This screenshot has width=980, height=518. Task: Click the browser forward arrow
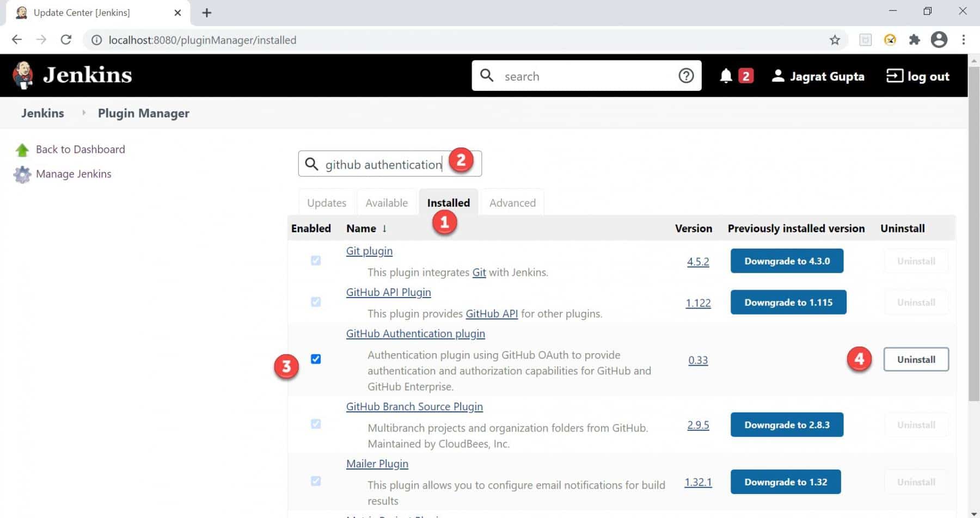click(x=41, y=40)
